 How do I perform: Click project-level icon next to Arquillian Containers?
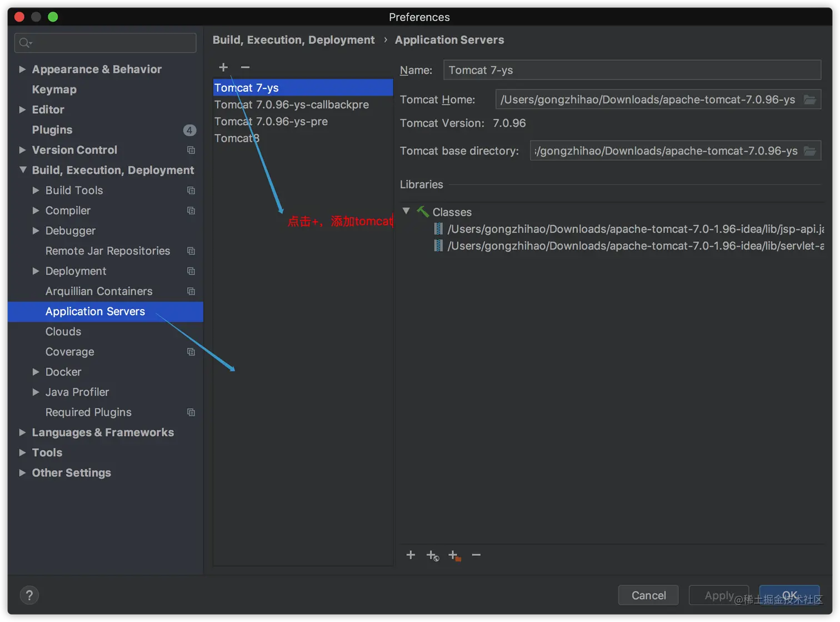tap(191, 291)
